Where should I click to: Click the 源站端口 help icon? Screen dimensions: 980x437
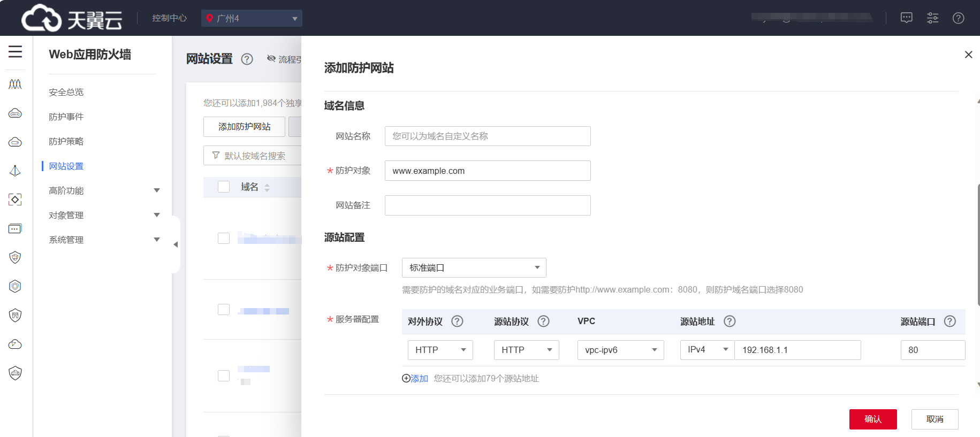[949, 321]
